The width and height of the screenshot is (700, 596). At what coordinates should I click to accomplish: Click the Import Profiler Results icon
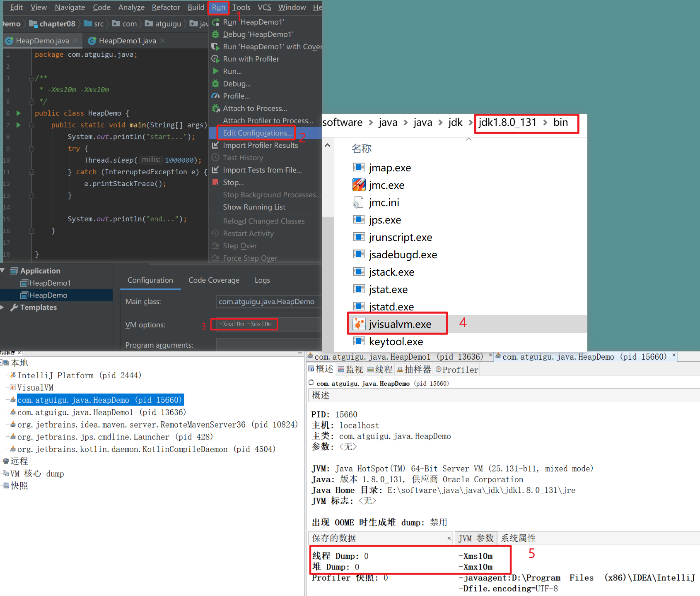[x=215, y=145]
